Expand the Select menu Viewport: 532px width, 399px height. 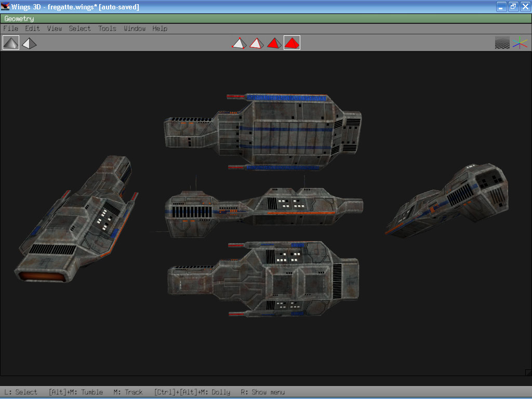79,29
